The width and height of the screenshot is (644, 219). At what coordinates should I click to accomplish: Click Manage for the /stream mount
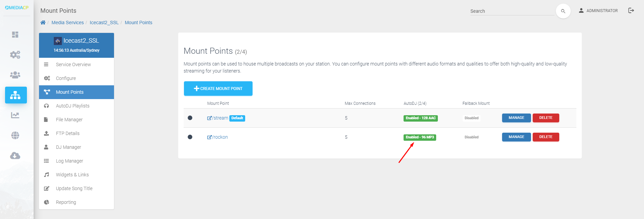(516, 118)
